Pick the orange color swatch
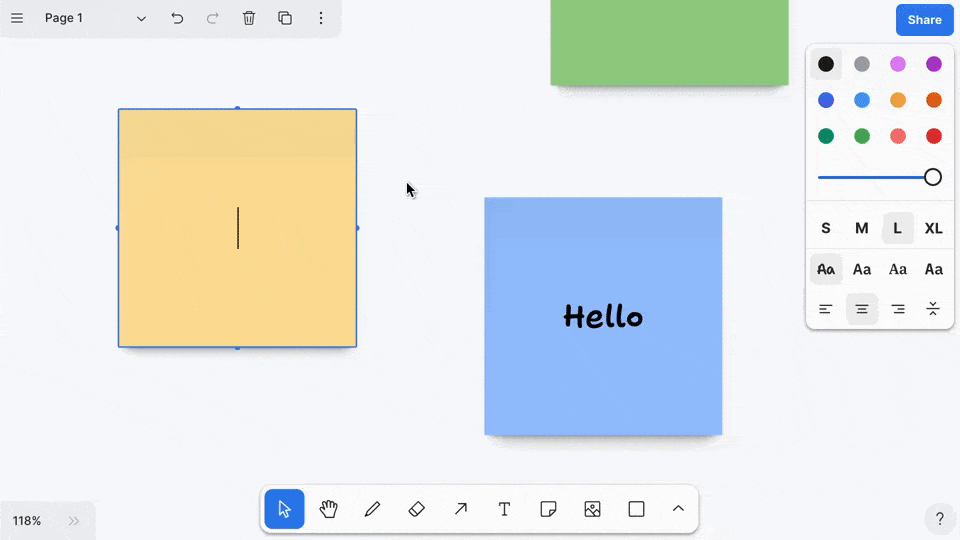Viewport: 960px width, 540px height. (x=934, y=100)
